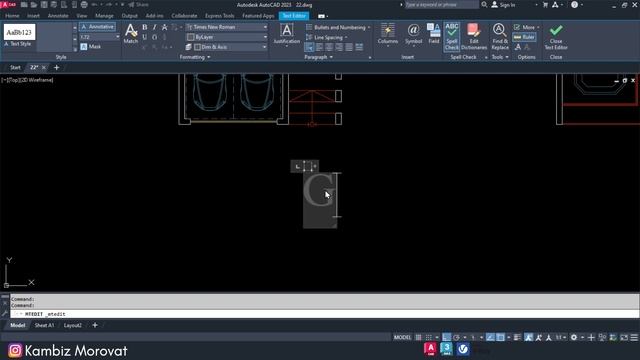
Task: Add a new layout with plus
Action: point(95,325)
